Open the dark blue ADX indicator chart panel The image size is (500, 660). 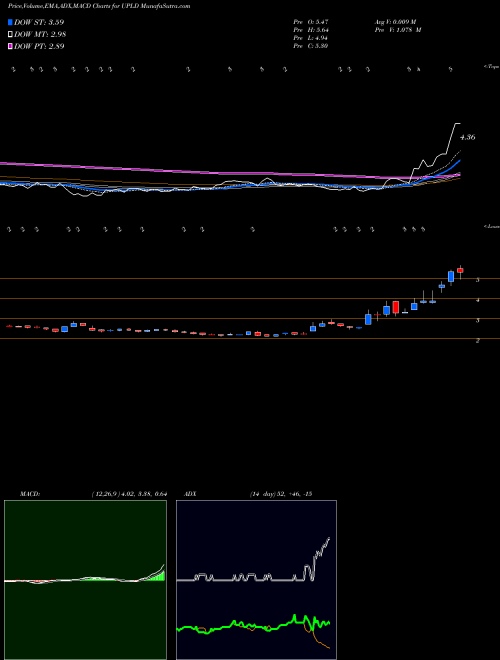[256, 580]
